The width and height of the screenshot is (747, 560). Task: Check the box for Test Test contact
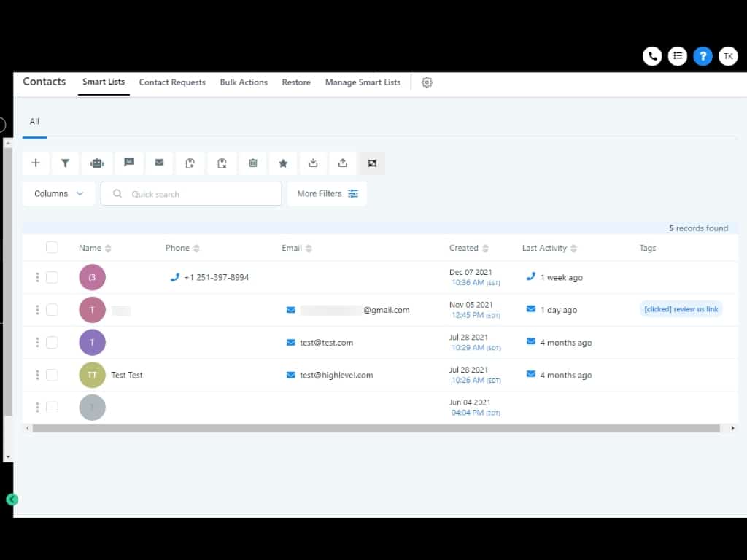[x=52, y=375]
